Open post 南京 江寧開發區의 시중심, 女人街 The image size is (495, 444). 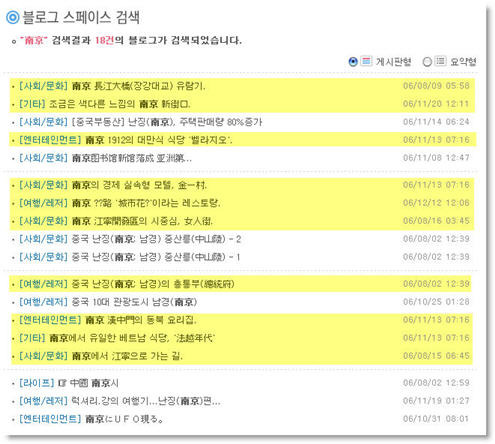[x=142, y=221]
